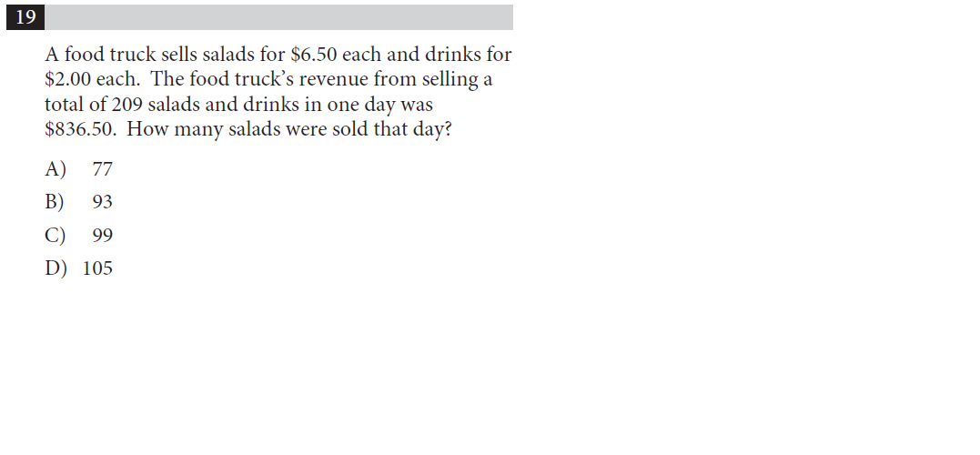Image resolution: width=980 pixels, height=455 pixels.
Task: Select answer choice C) 99
Action: pos(79,236)
